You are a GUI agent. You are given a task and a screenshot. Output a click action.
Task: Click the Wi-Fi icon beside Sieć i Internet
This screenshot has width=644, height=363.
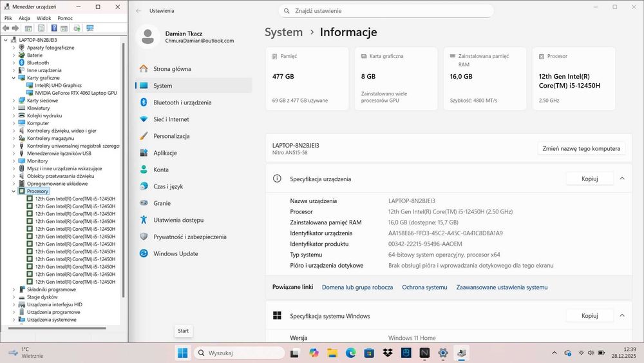click(x=144, y=119)
